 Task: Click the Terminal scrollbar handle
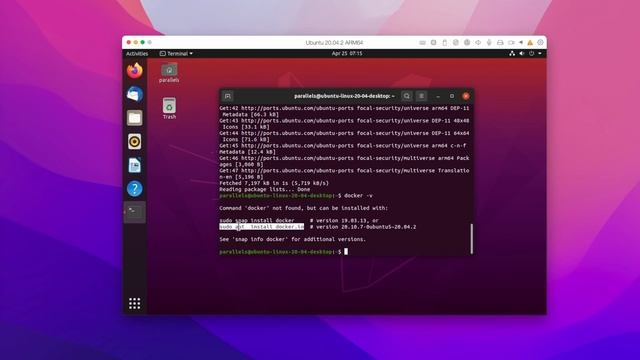point(472,239)
